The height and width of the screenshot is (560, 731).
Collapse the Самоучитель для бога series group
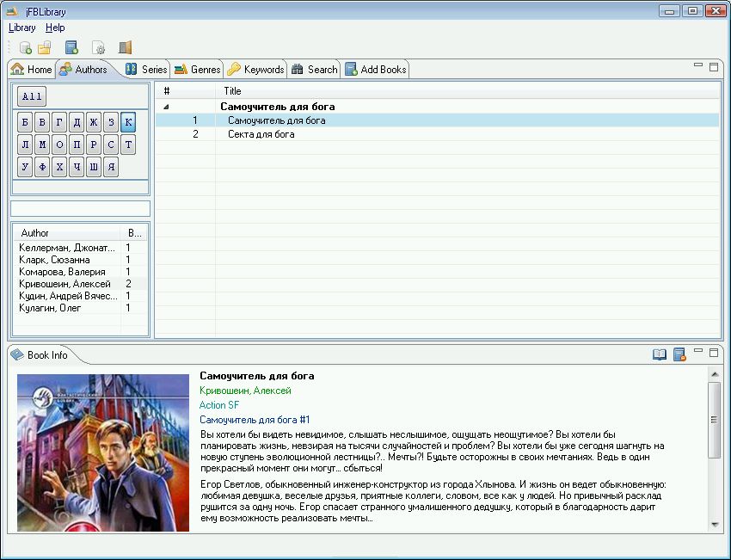tap(167, 107)
